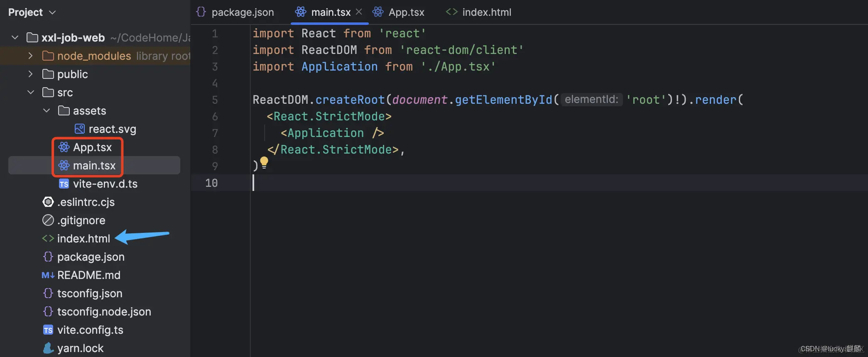Click the ignore icon of .gitignore
Image resolution: width=868 pixels, height=357 pixels.
[x=48, y=220]
